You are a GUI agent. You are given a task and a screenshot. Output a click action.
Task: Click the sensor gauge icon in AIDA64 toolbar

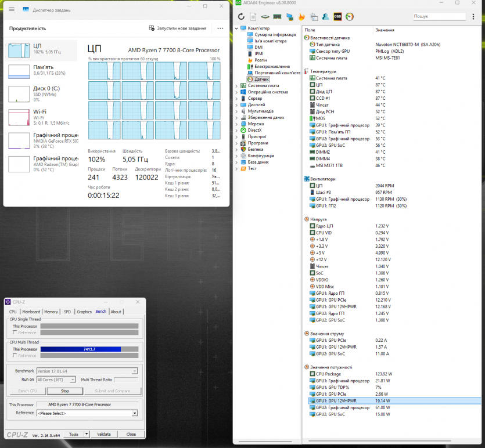click(349, 17)
